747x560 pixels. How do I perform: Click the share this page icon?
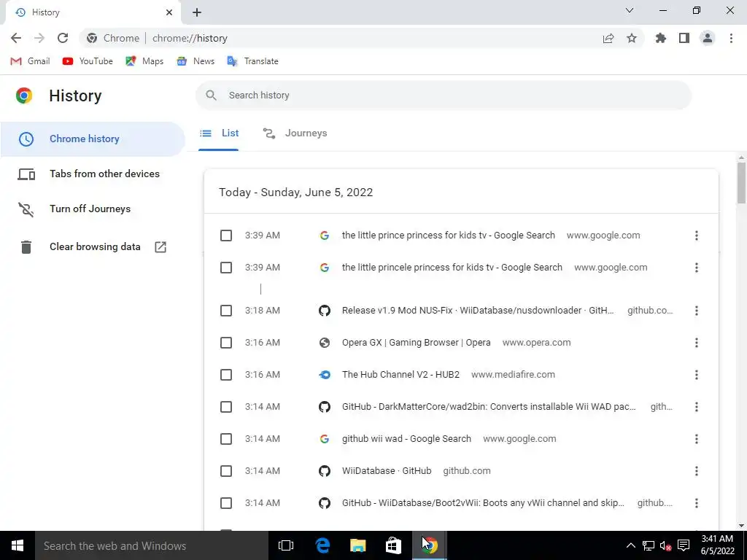pos(608,38)
